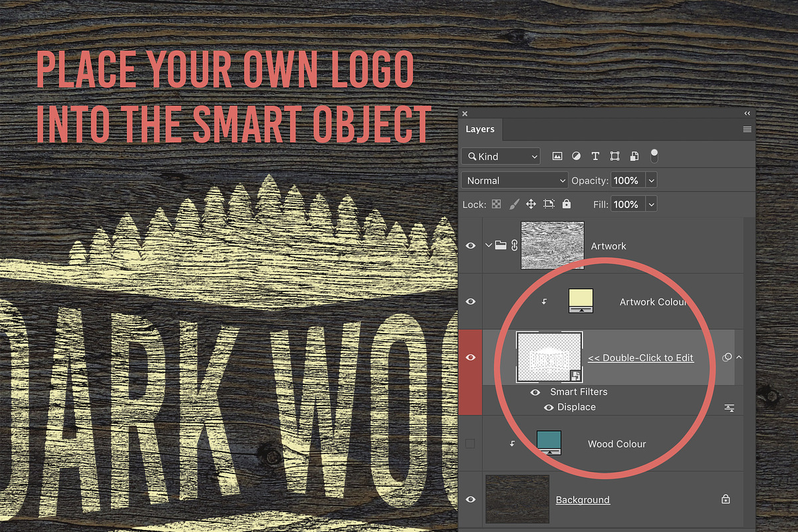Open the Layers panel options menu
This screenshot has height=532, width=798.
pyautogui.click(x=747, y=130)
